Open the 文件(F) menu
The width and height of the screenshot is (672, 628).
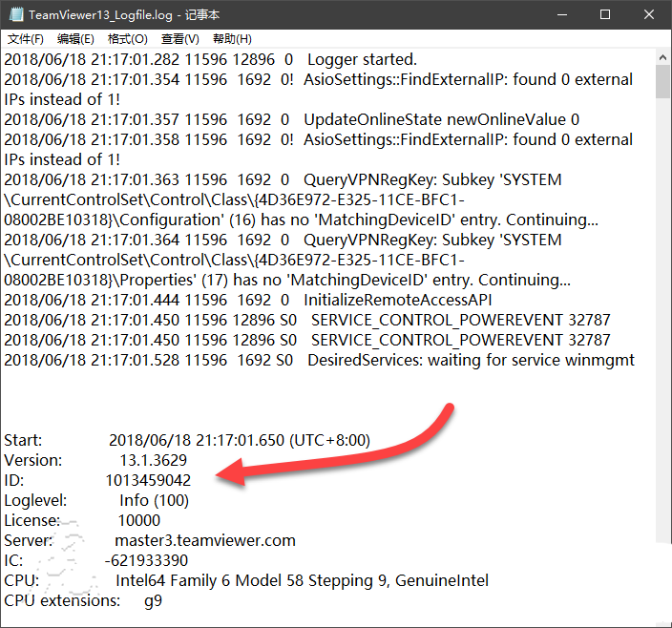[x=26, y=39]
